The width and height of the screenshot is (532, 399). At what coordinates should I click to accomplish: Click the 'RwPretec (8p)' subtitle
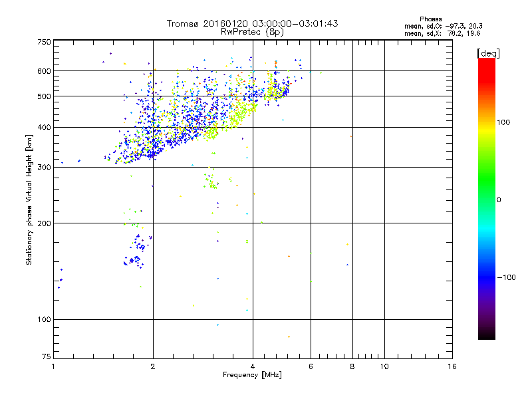(x=252, y=32)
